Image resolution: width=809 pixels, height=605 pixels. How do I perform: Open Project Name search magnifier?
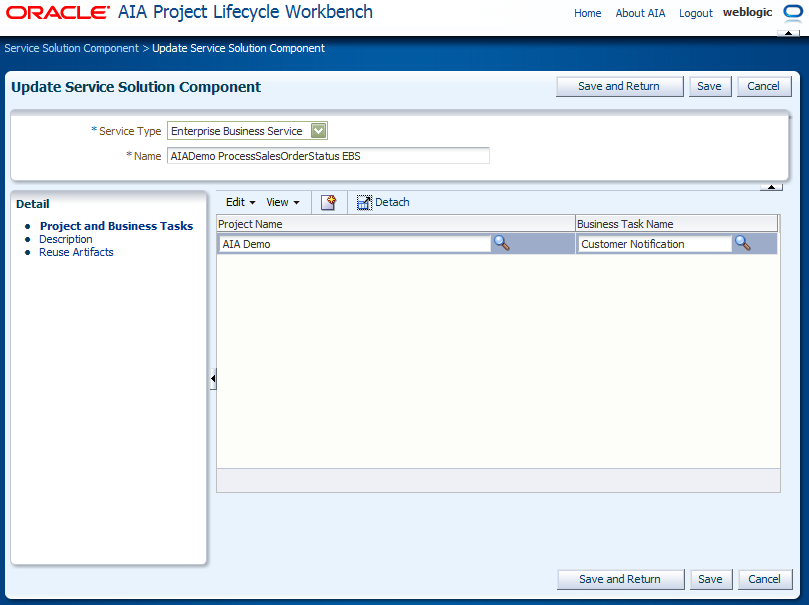tap(502, 243)
